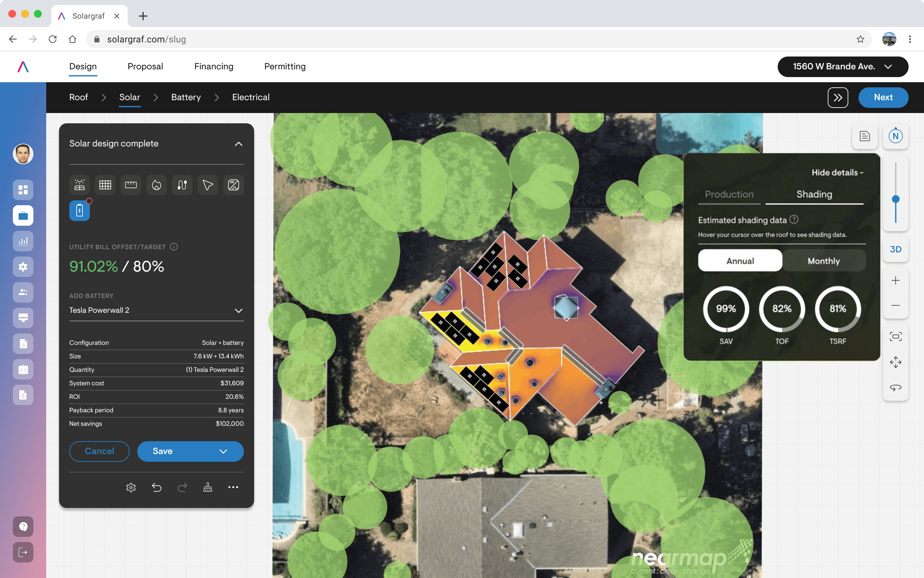Switch to the Shading tab
This screenshot has width=924, height=578.
pyautogui.click(x=814, y=194)
